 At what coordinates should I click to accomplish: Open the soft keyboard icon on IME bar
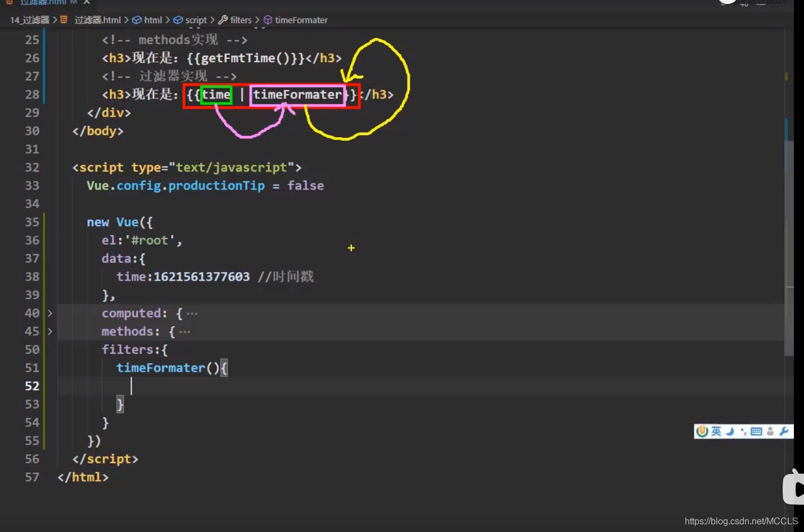click(x=756, y=432)
